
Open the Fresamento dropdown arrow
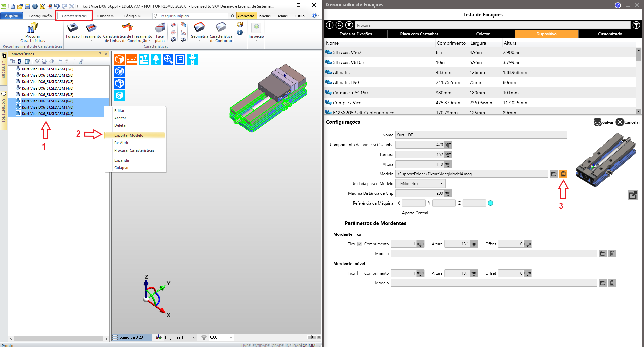pos(91,41)
